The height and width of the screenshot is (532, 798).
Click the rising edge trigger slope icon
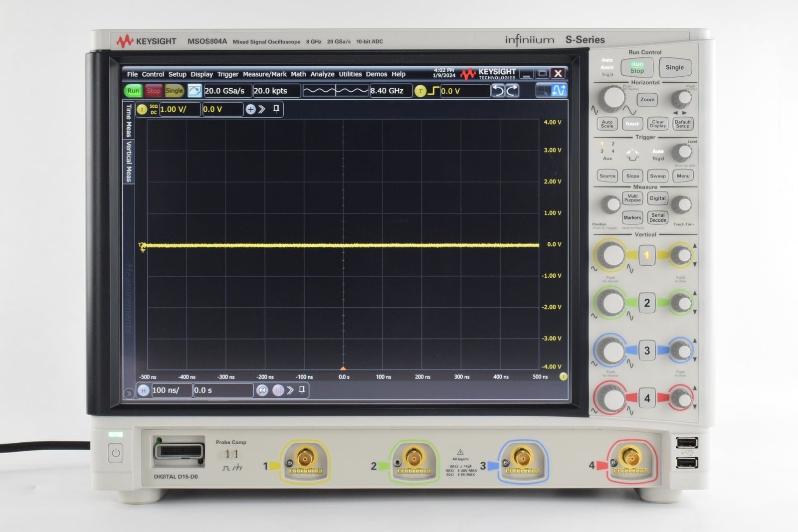pyautogui.click(x=433, y=91)
